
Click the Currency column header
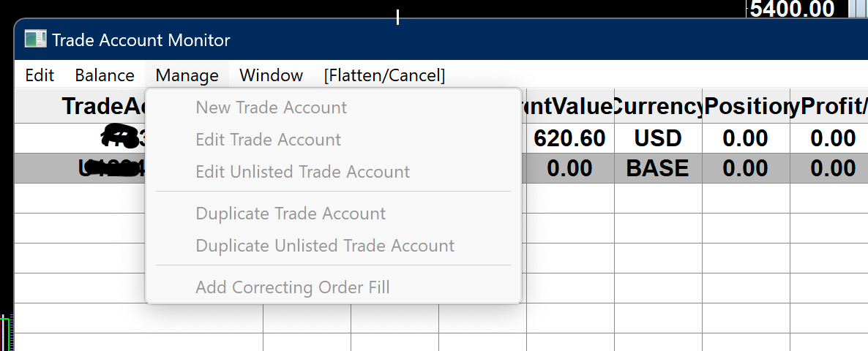tap(658, 107)
